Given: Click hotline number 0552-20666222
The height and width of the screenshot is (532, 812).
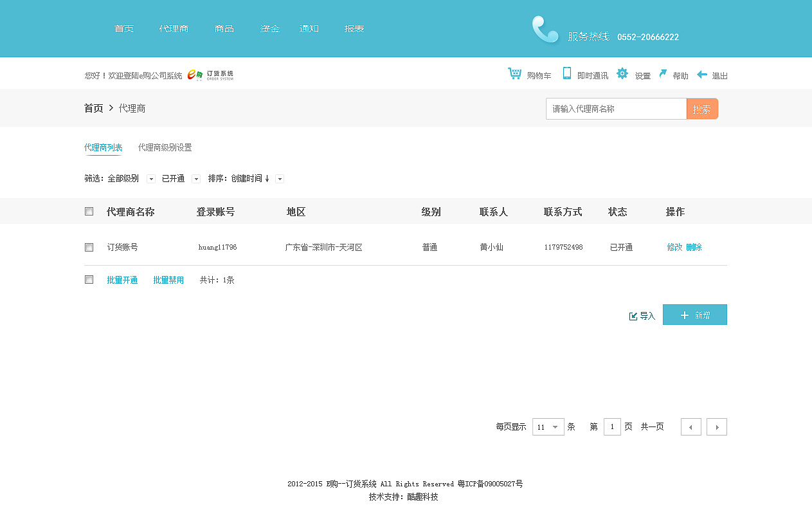Looking at the screenshot, I should (648, 37).
